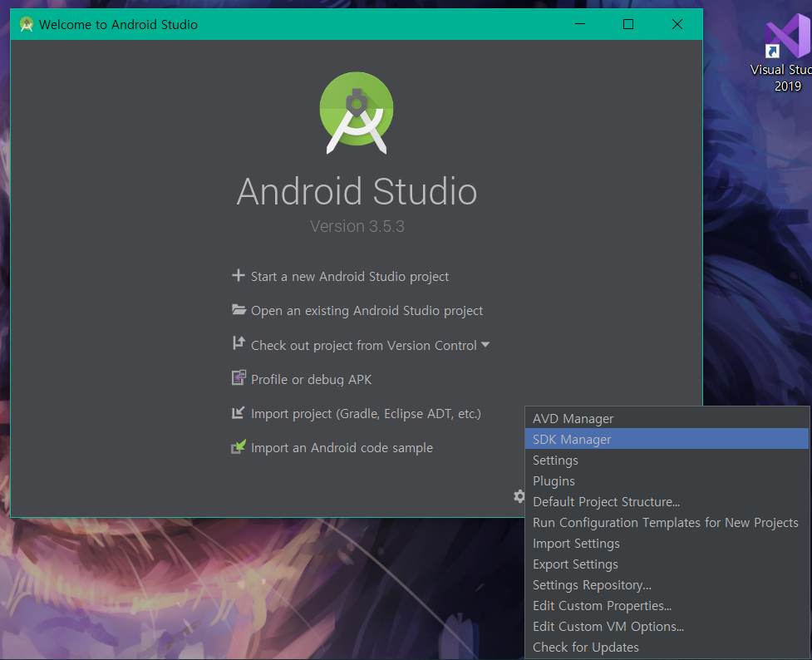Click the folder icon beside Open an existing project
The height and width of the screenshot is (660, 812).
[239, 310]
